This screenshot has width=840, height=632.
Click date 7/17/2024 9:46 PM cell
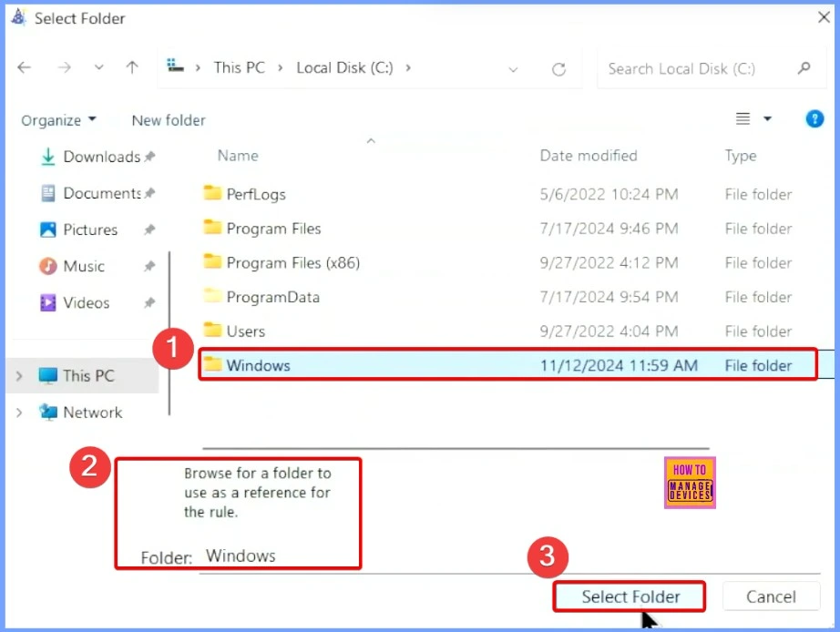(x=609, y=229)
